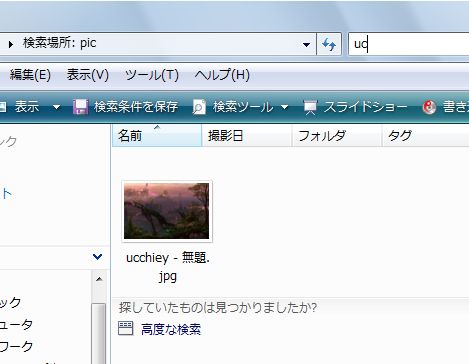Viewport: 469px width, 364px height.
Task: Open the 高度な検索 link
Action: 171,329
